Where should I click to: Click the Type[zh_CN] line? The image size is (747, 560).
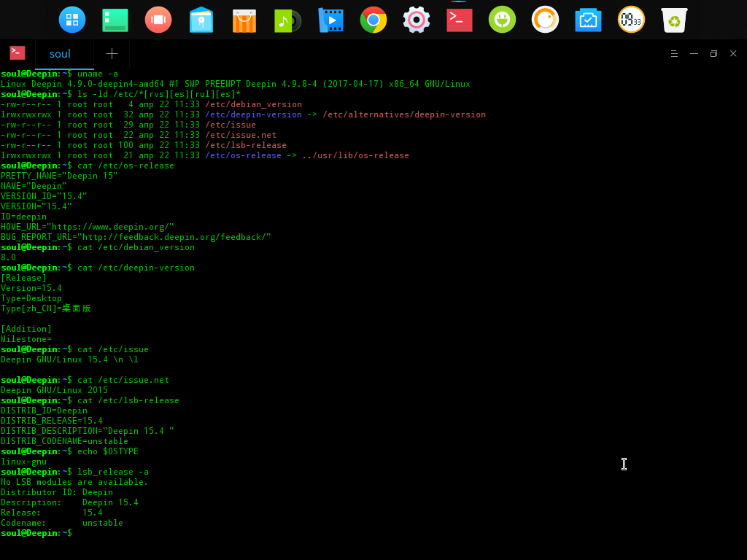[46, 308]
